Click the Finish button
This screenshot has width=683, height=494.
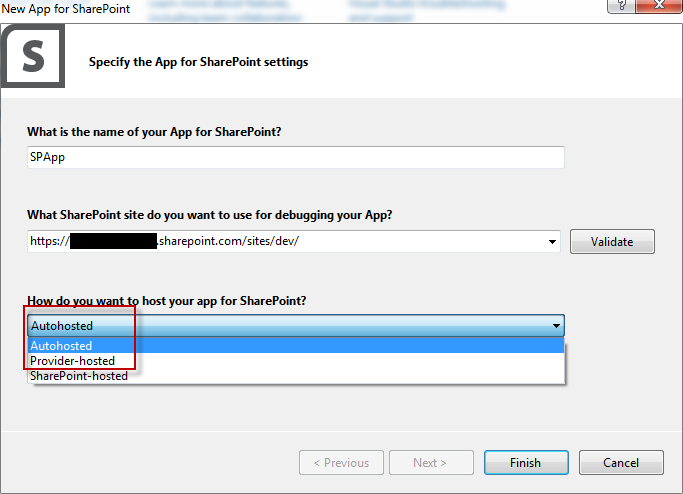click(526, 463)
